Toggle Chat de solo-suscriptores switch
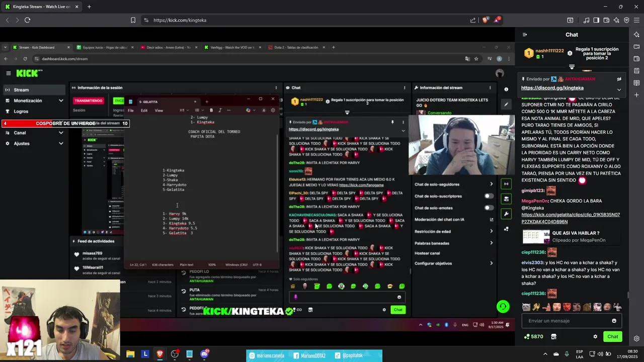Image resolution: width=644 pixels, height=362 pixels. [x=489, y=196]
